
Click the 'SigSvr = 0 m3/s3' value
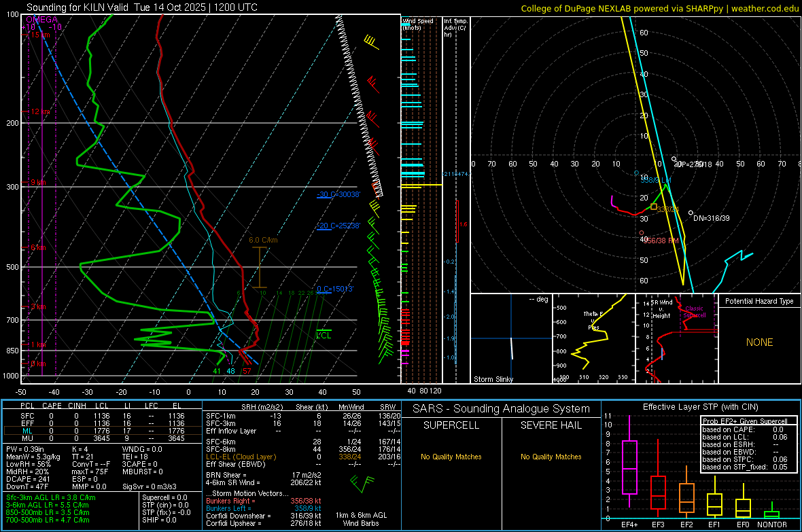point(150,486)
